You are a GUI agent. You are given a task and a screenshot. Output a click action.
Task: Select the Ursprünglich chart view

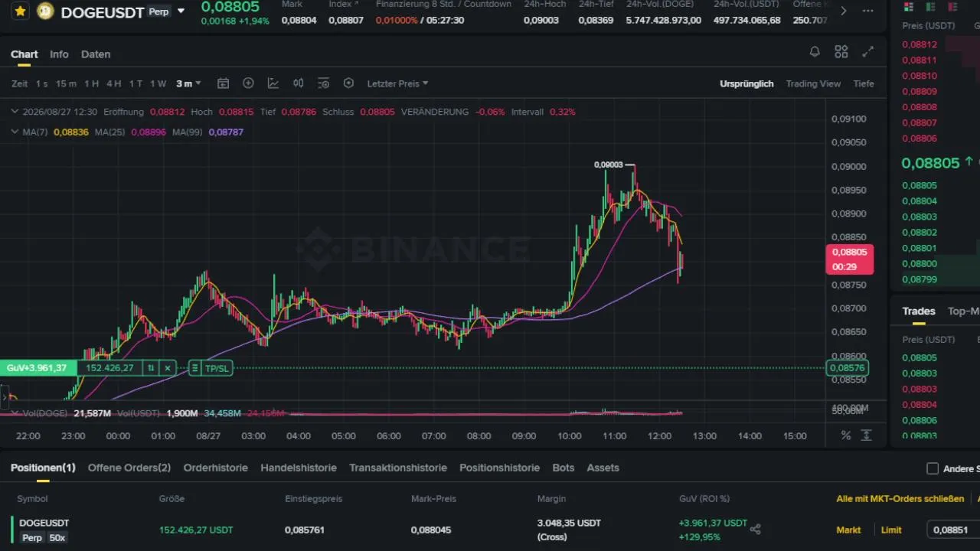(746, 83)
